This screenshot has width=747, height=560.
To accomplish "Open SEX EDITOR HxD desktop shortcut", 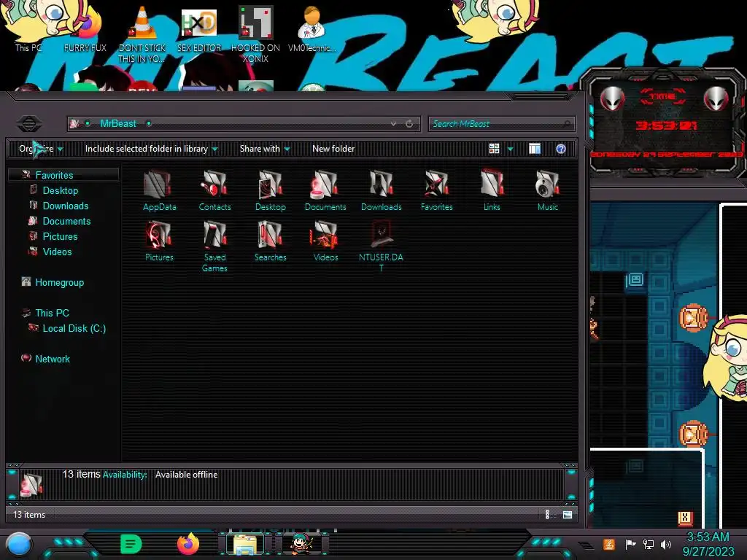I will tap(199, 31).
